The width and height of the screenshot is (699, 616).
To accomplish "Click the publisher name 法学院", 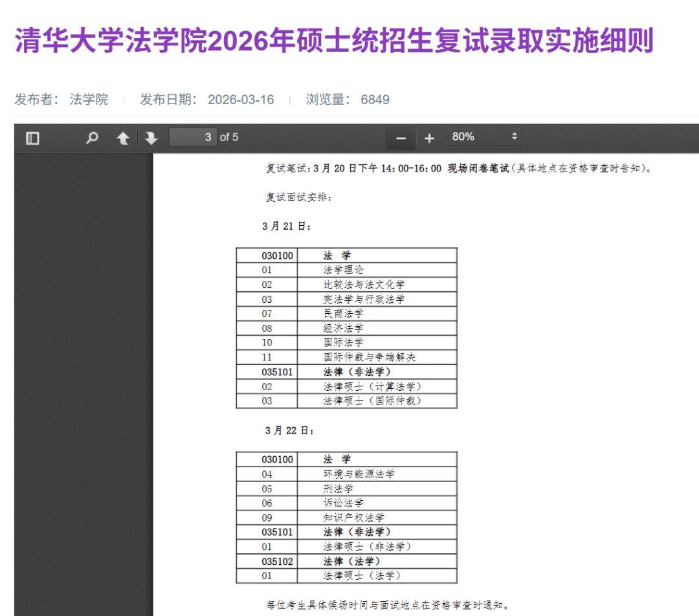I will click(89, 99).
